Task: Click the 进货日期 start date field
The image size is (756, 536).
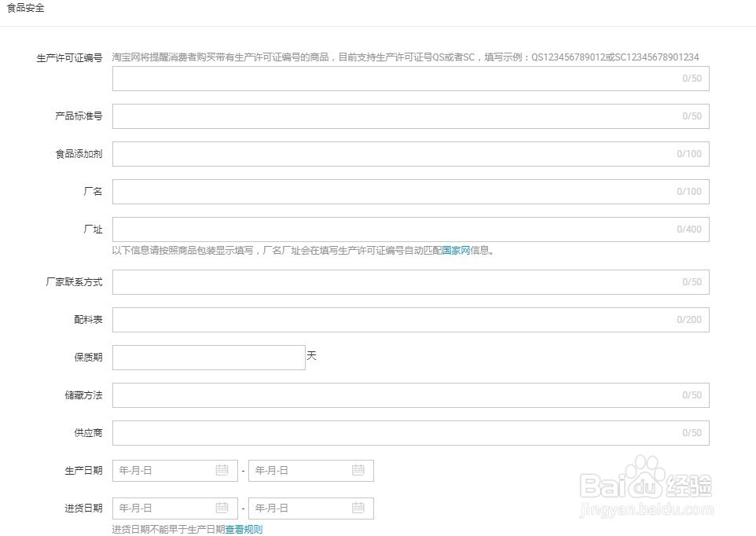Action: [175, 508]
